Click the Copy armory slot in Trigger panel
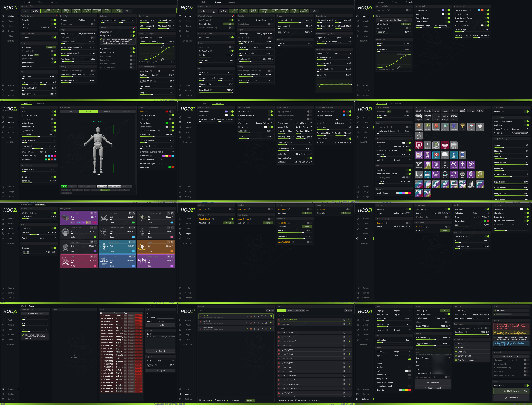This screenshot has width=532, height=405. pyautogui.click(x=213, y=11)
